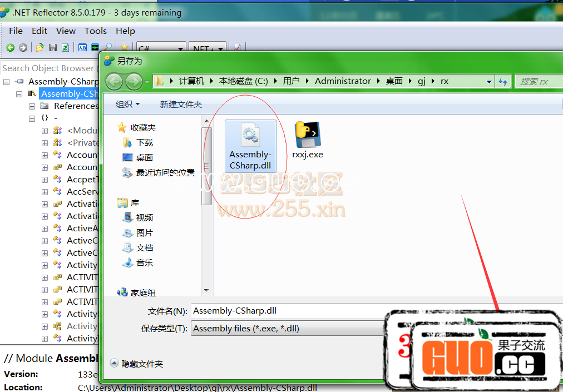Click the Open assembly folder icon
The image size is (563, 392).
click(40, 48)
